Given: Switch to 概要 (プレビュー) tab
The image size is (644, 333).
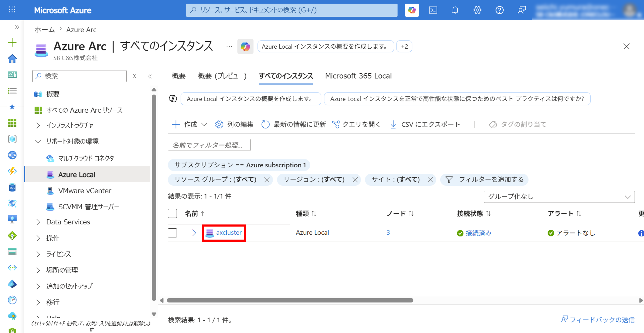Looking at the screenshot, I should click(222, 76).
